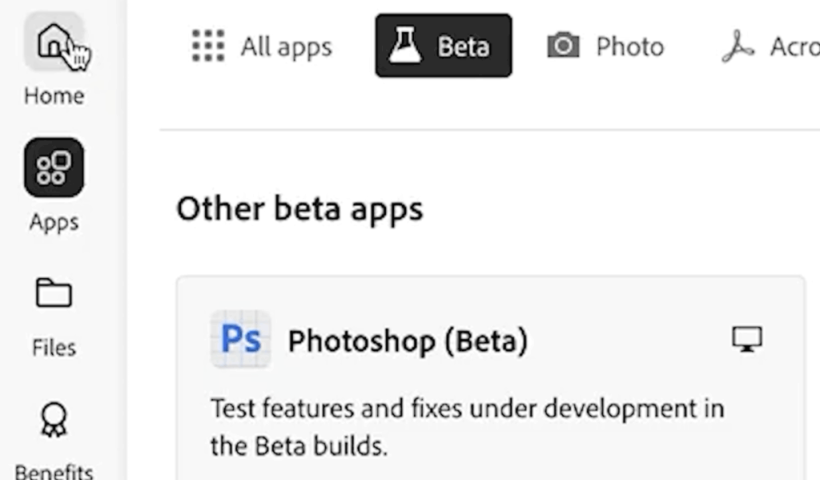Click the Beta flask icon
This screenshot has height=480, width=820.
(x=406, y=46)
